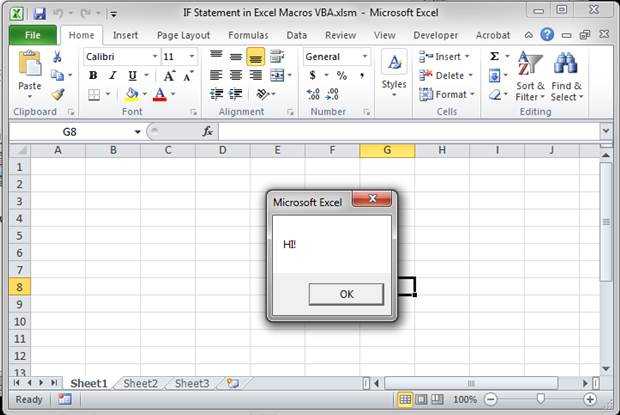Select the Cut scissors icon
This screenshot has height=415, width=620.
pos(57,57)
